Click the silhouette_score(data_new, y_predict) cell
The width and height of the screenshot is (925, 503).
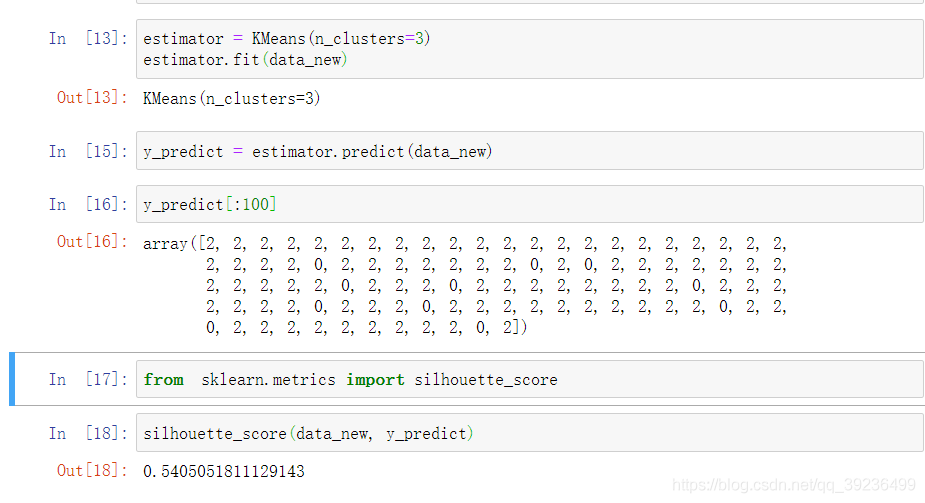[x=530, y=433]
